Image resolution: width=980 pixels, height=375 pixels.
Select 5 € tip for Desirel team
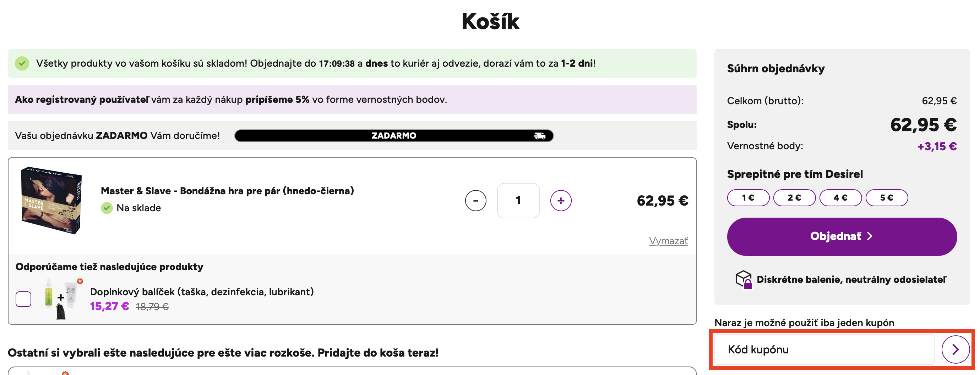[x=886, y=197]
